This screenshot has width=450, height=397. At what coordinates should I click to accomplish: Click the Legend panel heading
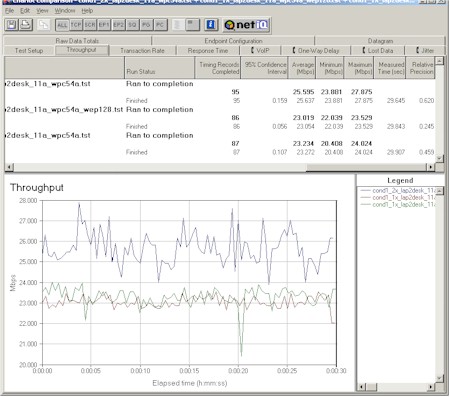click(400, 180)
